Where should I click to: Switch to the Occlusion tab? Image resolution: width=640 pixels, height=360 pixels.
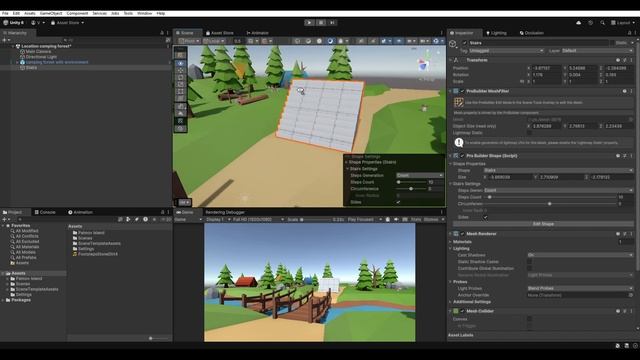[x=531, y=33]
